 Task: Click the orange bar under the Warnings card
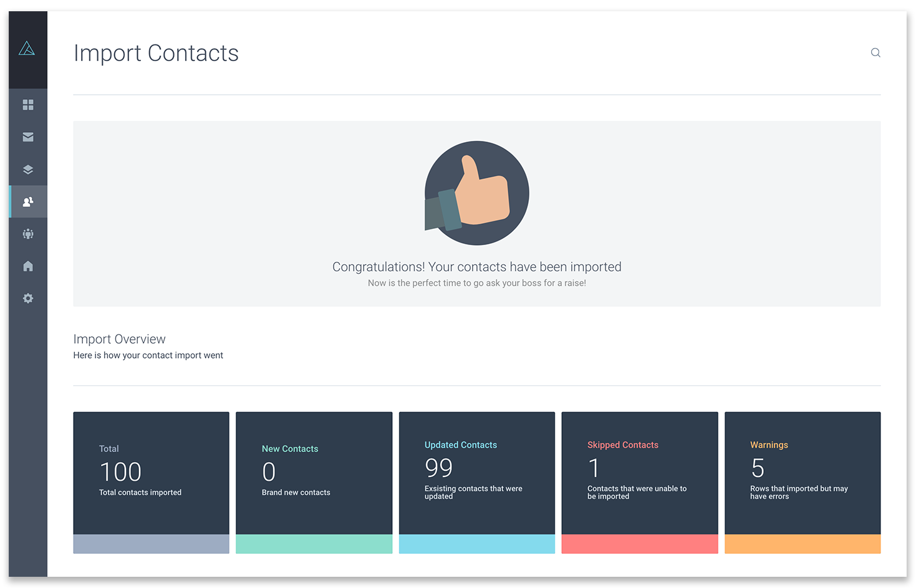[803, 544]
